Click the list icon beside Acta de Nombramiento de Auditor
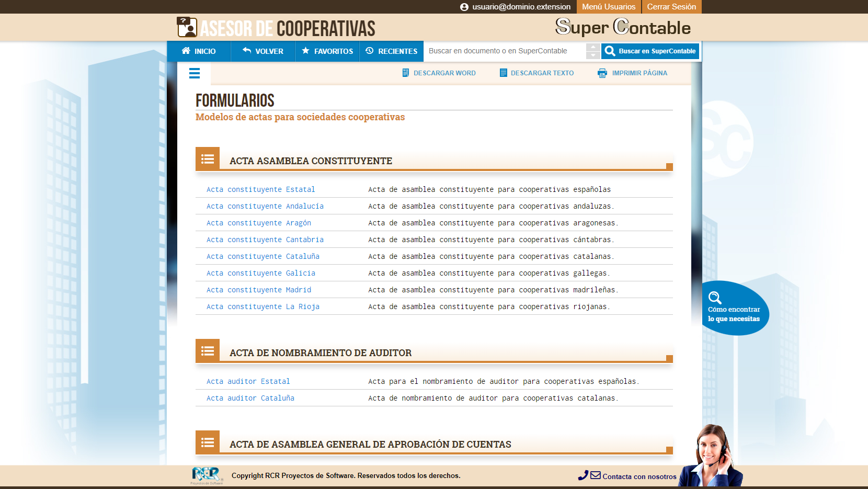This screenshot has width=868, height=489. pyautogui.click(x=208, y=351)
